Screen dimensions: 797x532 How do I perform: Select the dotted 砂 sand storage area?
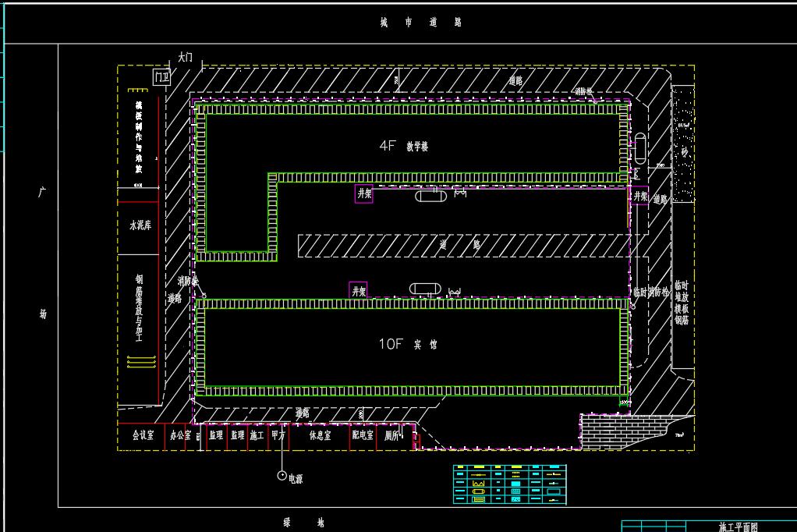click(683, 144)
